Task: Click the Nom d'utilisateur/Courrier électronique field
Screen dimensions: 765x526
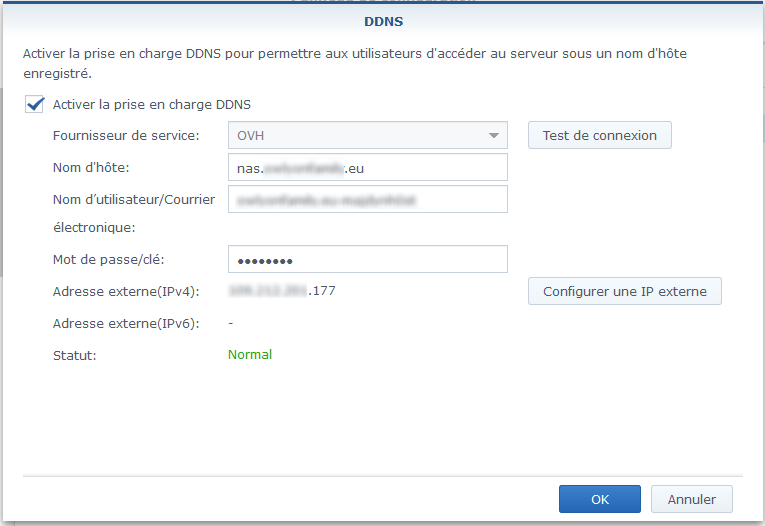Action: click(367, 200)
